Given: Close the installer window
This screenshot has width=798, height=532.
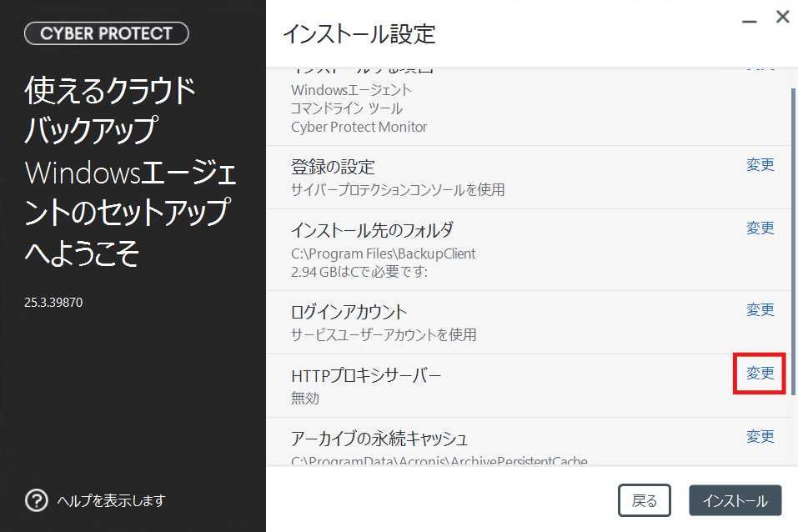Looking at the screenshot, I should click(x=783, y=17).
